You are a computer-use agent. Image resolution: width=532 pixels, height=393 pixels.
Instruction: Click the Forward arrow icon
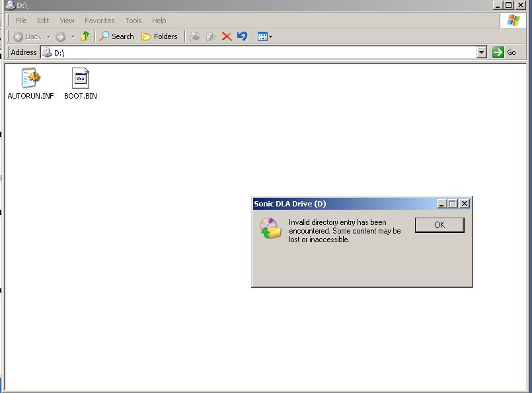point(60,36)
